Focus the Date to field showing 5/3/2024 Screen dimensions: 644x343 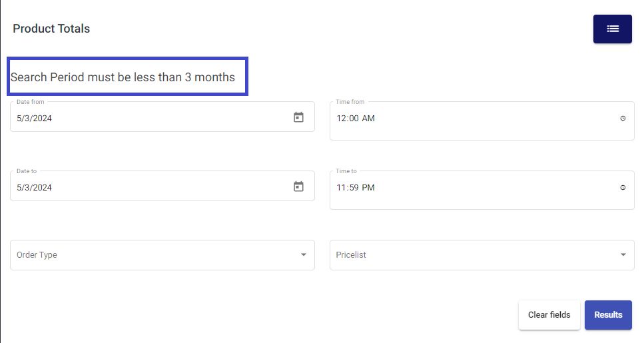pyautogui.click(x=133, y=188)
